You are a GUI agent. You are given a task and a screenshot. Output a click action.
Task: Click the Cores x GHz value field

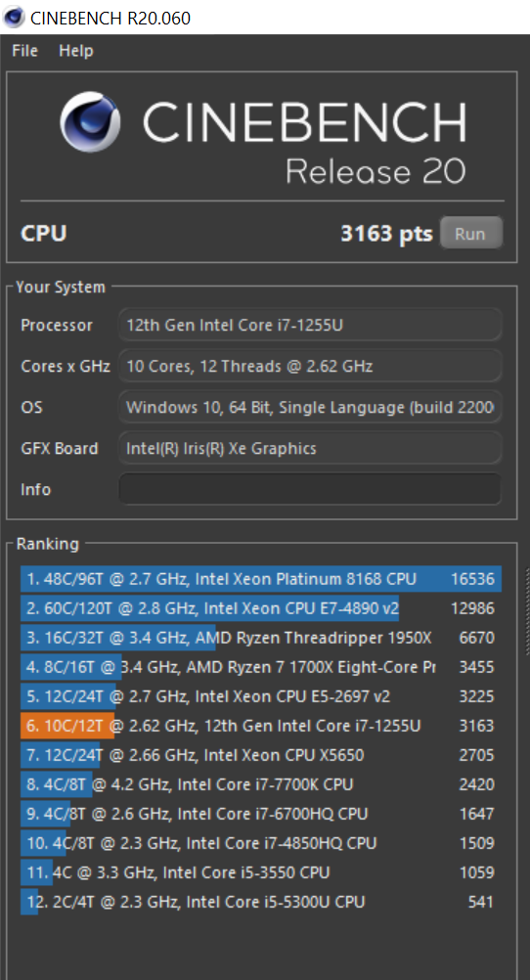click(x=310, y=366)
